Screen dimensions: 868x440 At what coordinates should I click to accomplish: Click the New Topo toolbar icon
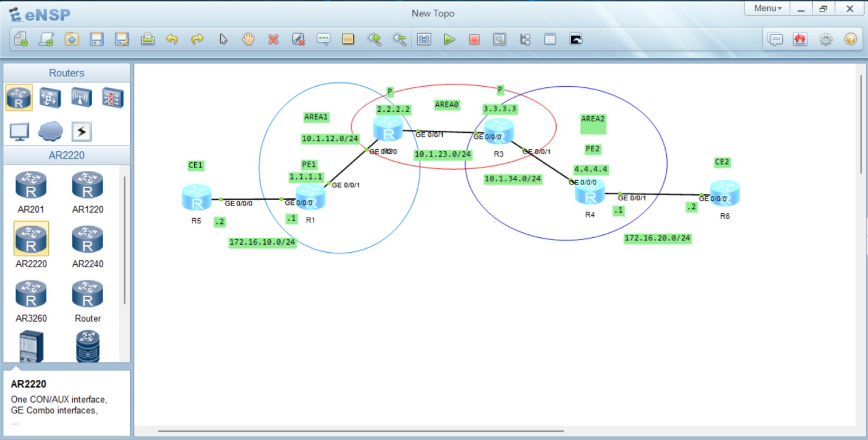coord(21,39)
